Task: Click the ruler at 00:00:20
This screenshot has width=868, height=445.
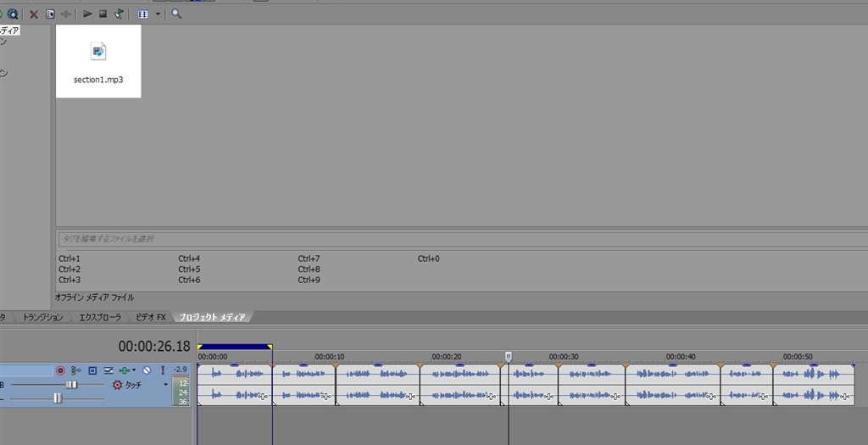Action: [x=446, y=357]
